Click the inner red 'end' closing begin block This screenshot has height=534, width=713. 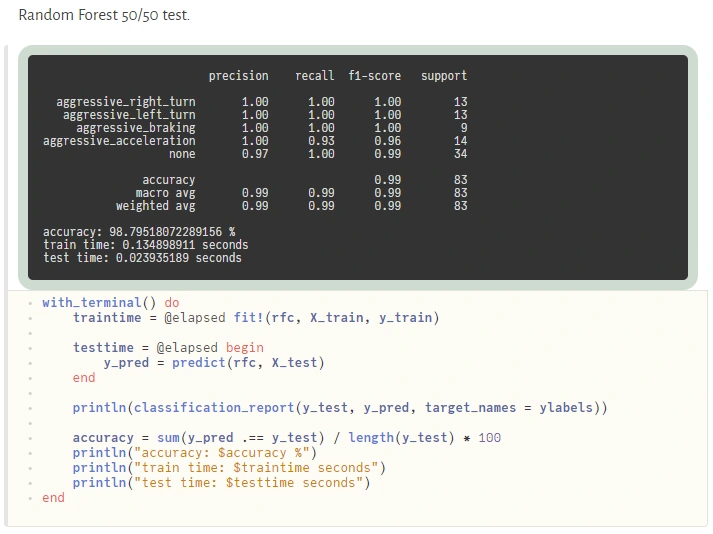(84, 378)
